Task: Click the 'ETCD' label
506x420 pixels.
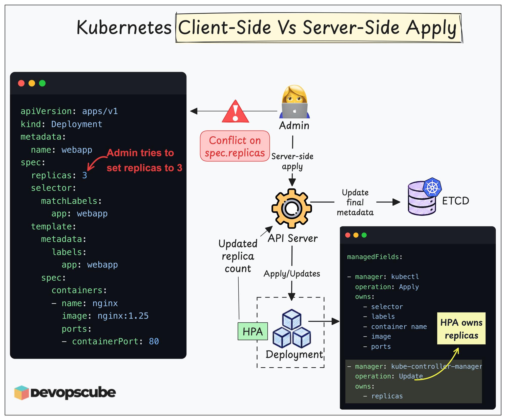Action: point(456,201)
